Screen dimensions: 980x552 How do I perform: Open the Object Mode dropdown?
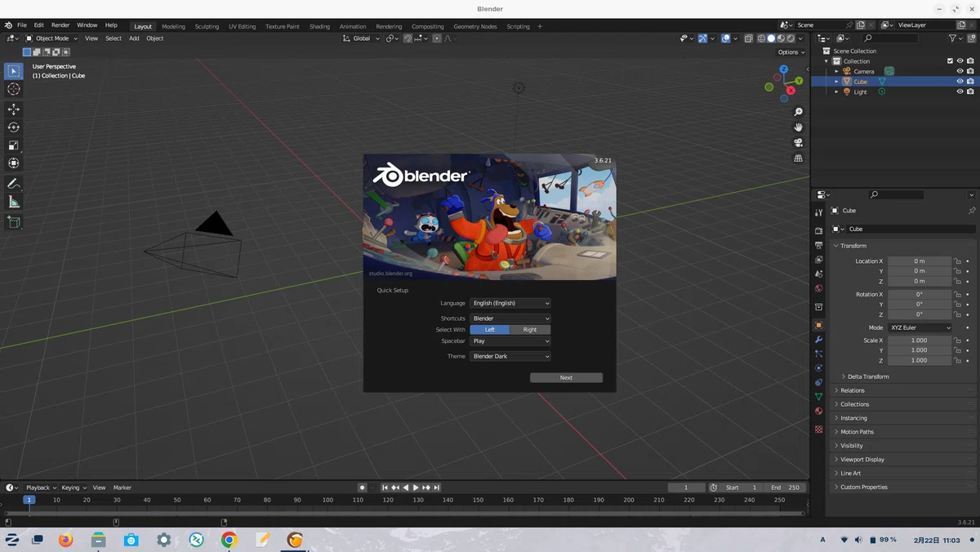click(51, 38)
